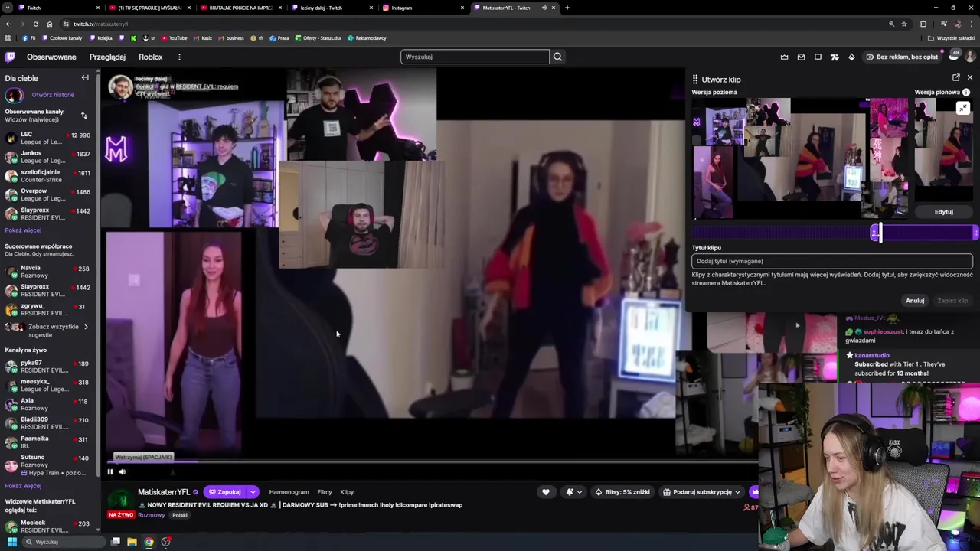Click Zapisz klip button
This screenshot has width=980, height=551.
click(952, 301)
